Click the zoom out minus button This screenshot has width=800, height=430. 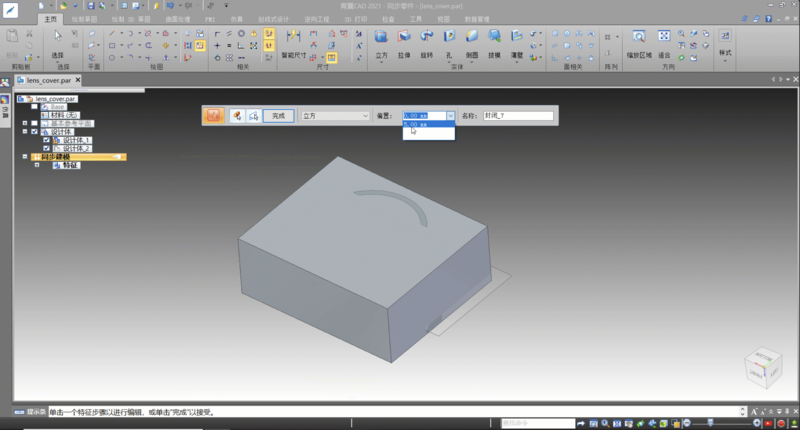687,423
